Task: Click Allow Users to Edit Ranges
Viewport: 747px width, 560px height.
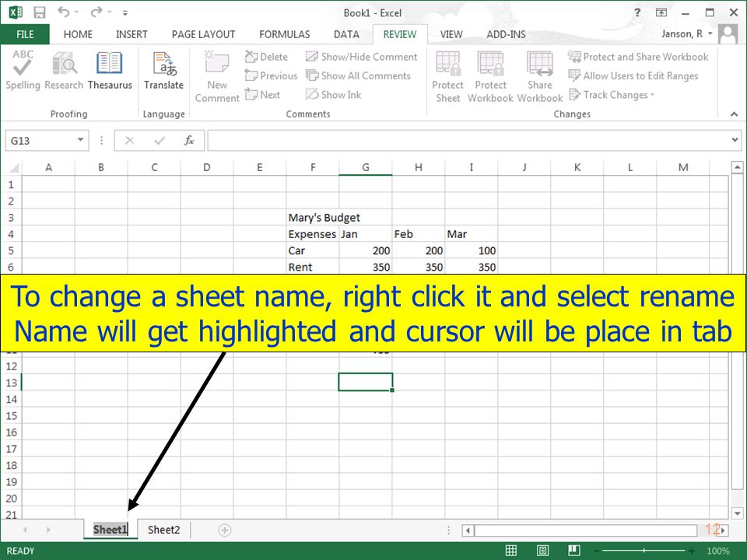Action: 633,75
